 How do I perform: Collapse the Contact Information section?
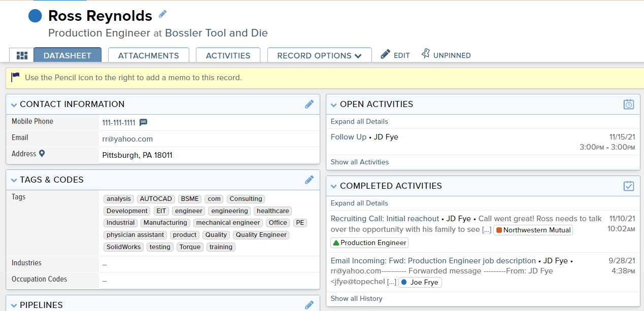tap(14, 105)
